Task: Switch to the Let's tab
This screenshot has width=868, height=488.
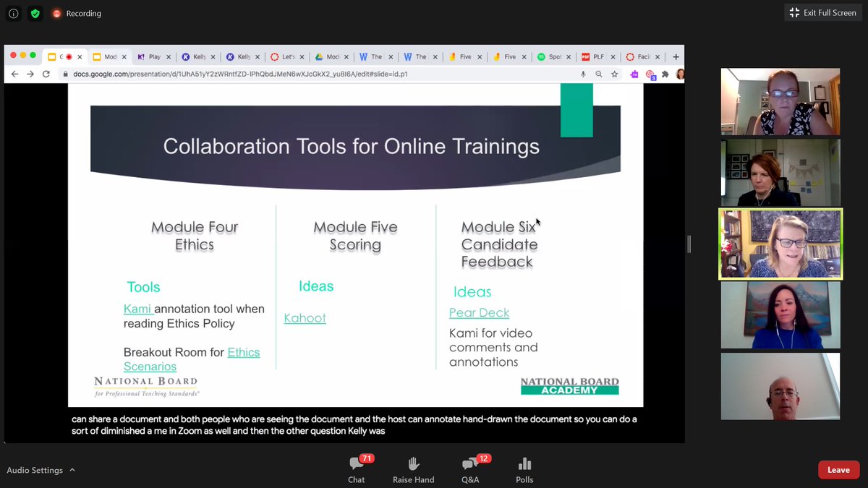Action: (286, 56)
